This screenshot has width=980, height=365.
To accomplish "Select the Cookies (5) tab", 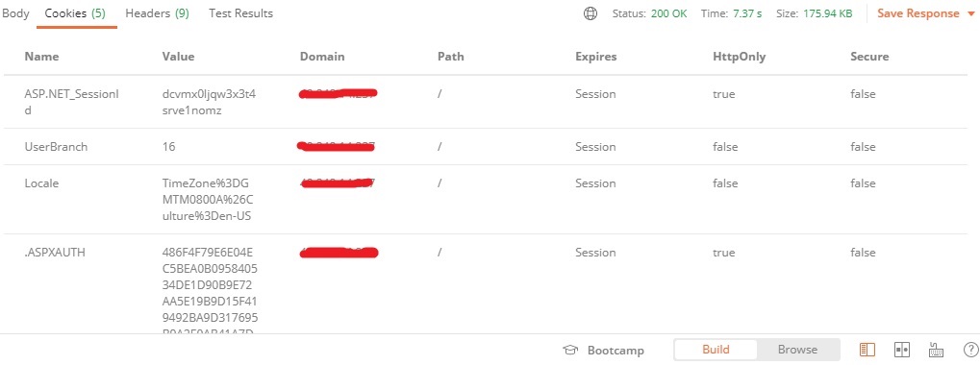I will pyautogui.click(x=75, y=13).
